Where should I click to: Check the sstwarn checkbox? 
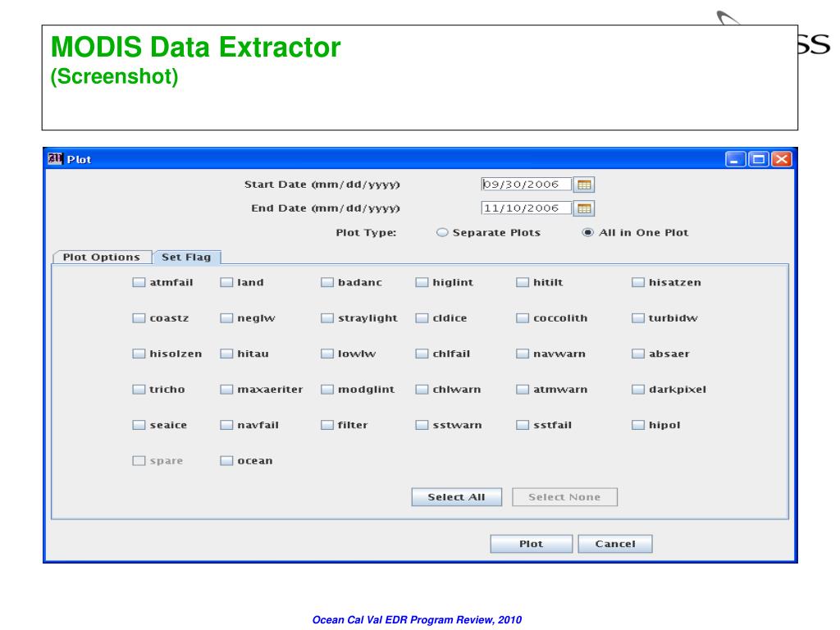422,425
